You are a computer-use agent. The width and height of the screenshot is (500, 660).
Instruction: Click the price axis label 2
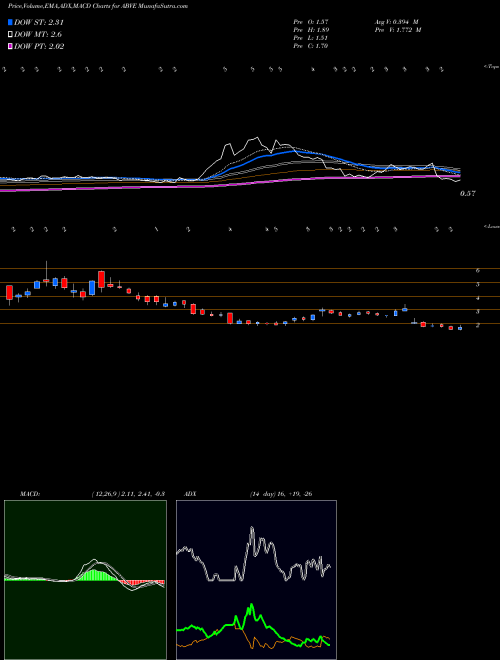coord(478,325)
